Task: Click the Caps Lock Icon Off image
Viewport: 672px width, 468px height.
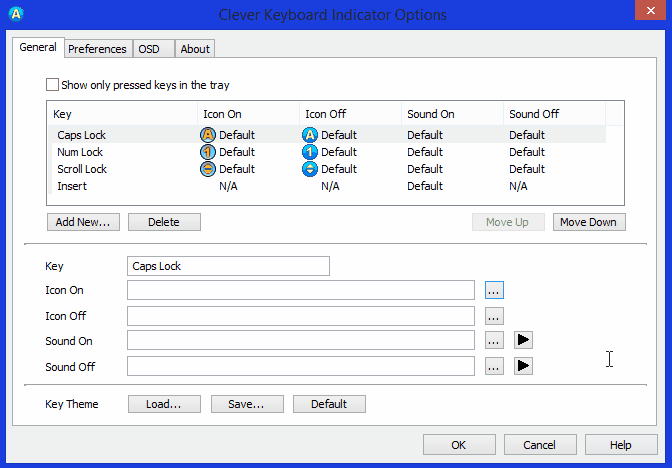Action: (310, 135)
